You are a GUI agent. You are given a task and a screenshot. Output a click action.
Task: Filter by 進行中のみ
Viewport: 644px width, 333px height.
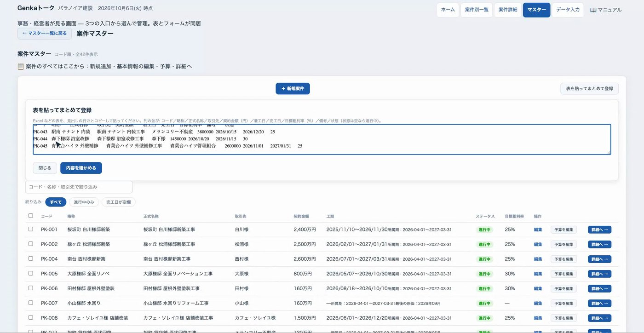pos(84,202)
